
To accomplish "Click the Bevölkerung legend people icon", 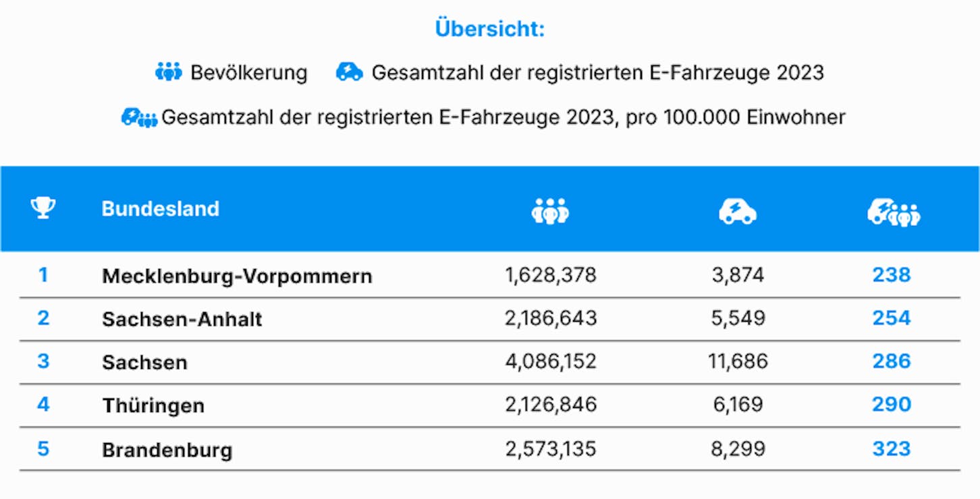I will (x=169, y=71).
